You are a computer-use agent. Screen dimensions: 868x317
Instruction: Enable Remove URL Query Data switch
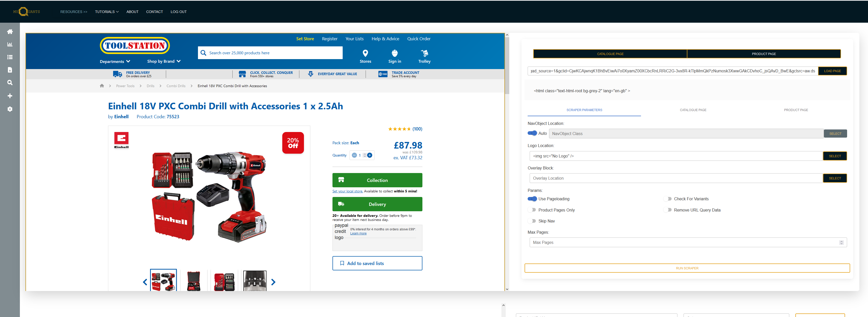[x=667, y=210]
